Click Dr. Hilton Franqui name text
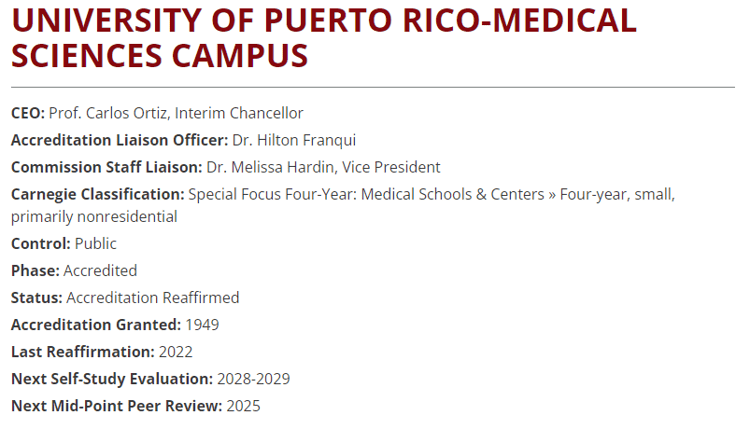Image resolution: width=750 pixels, height=443 pixels. [294, 140]
